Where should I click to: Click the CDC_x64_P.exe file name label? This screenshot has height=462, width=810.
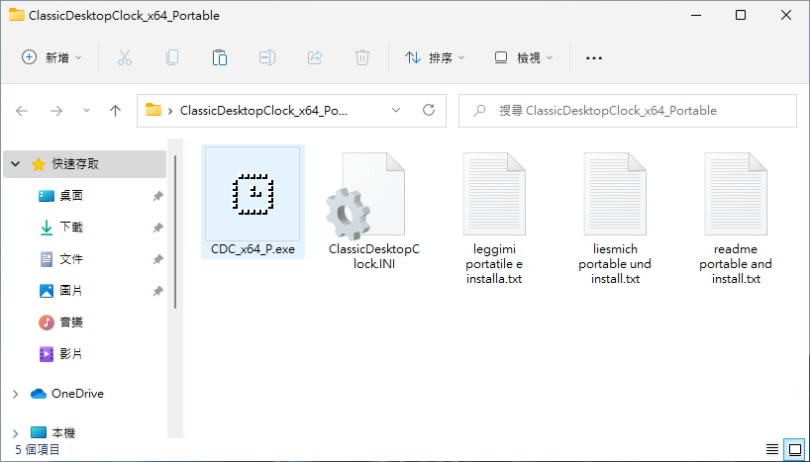[x=253, y=249]
